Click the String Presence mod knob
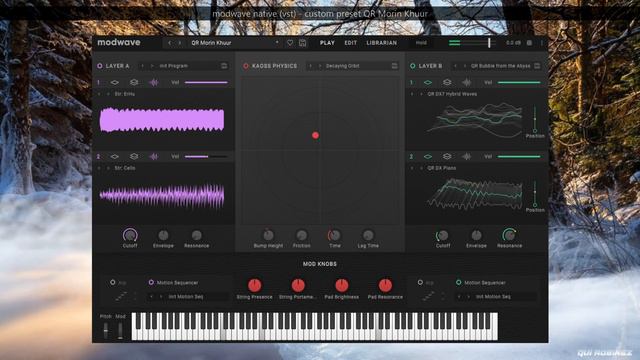The height and width of the screenshot is (360, 640). (x=254, y=285)
